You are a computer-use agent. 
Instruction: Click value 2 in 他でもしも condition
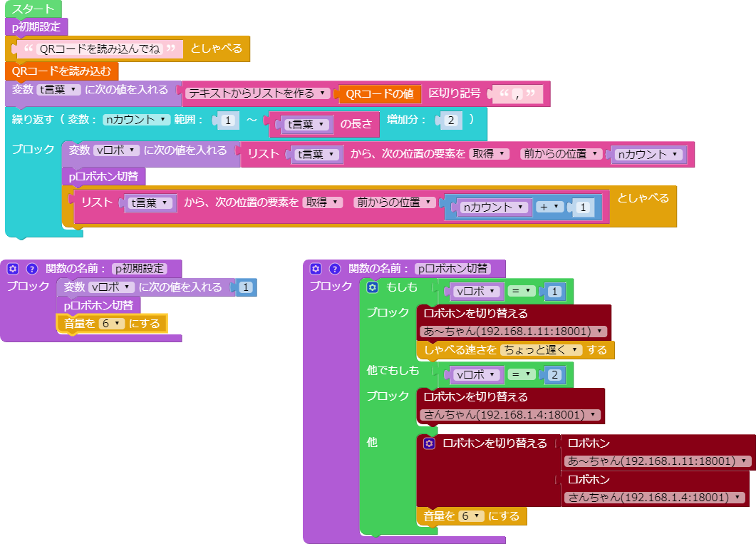(554, 375)
